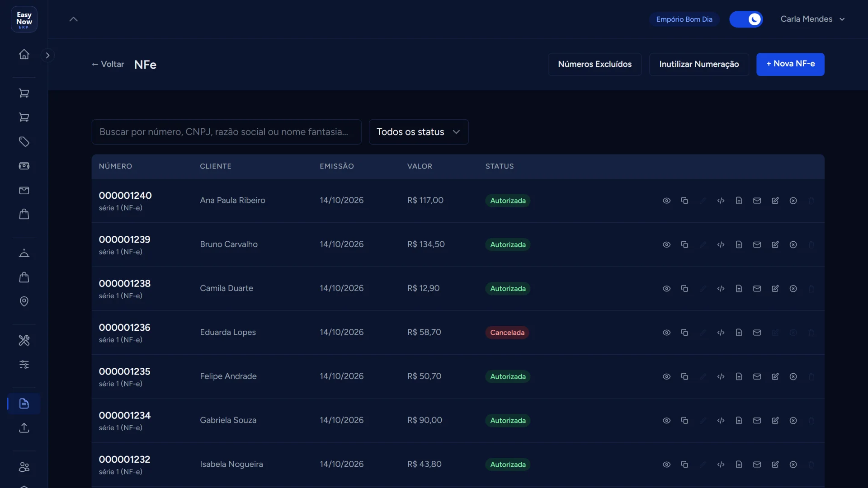Cancel NFe 000001239 using circled X

click(793, 244)
